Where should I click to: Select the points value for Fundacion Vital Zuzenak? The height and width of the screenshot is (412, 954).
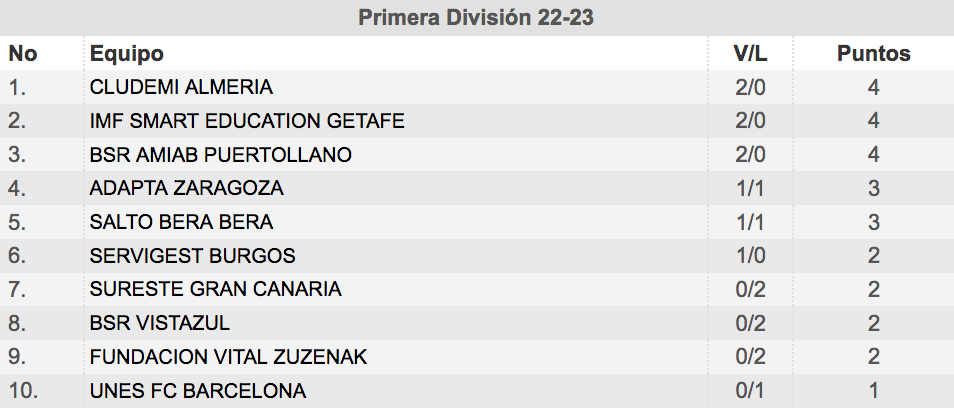coord(874,357)
